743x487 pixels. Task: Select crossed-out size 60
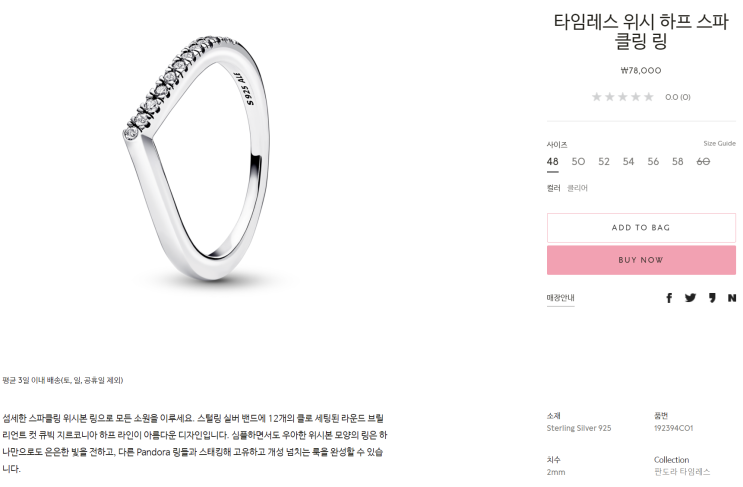703,162
